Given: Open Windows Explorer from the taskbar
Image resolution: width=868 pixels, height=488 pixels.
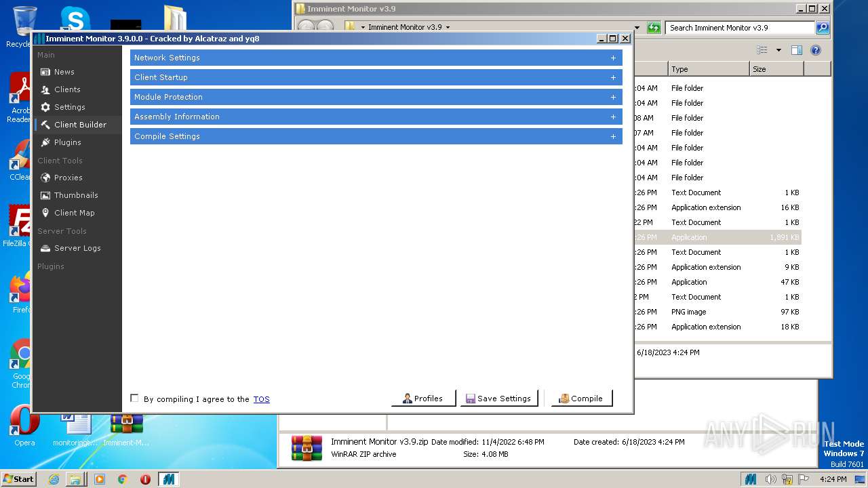Looking at the screenshot, I should coord(75,479).
